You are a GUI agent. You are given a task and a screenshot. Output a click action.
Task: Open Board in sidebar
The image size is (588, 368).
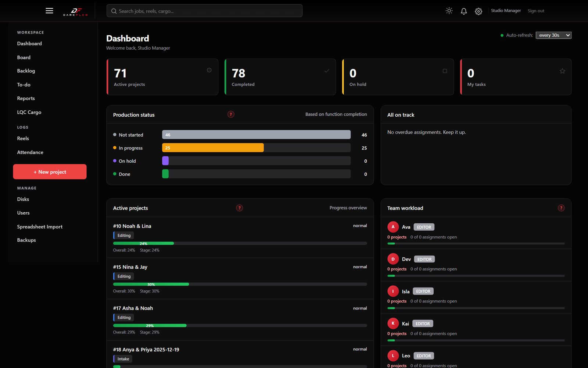click(x=24, y=57)
